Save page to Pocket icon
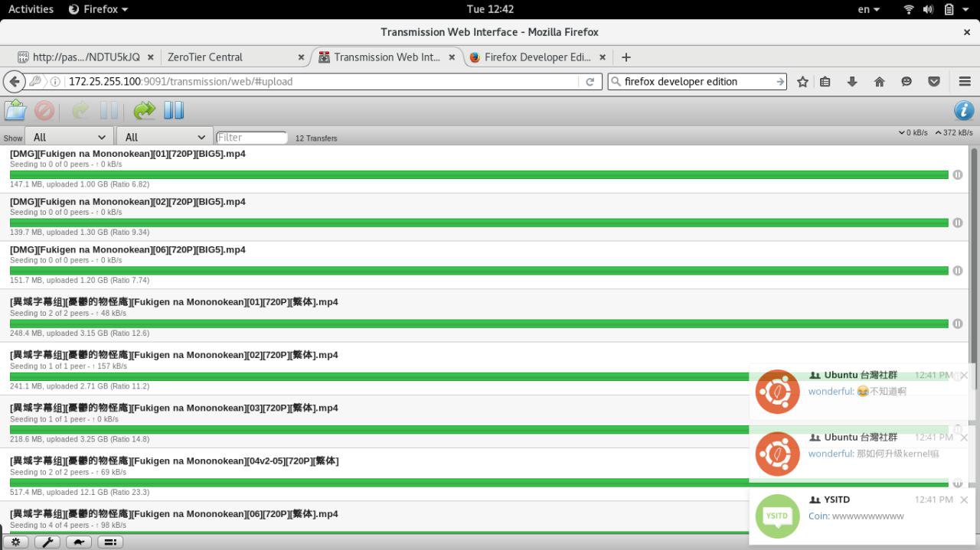Screen dimensions: 980x550 [934, 81]
